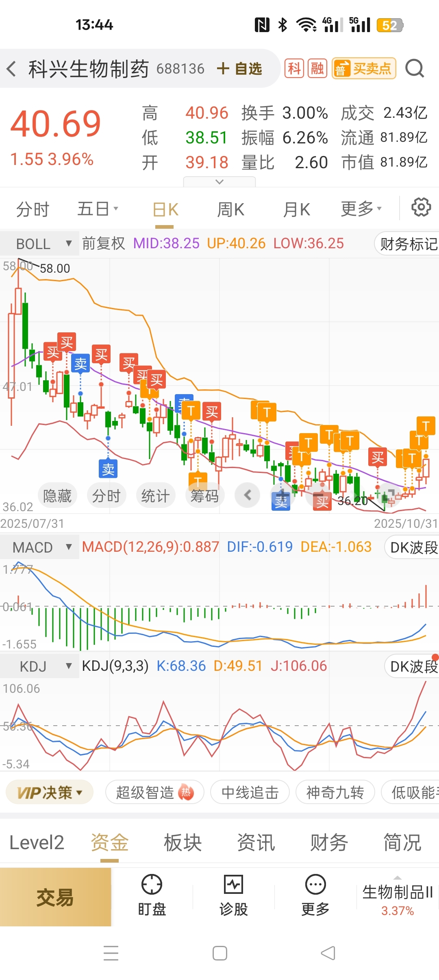The width and height of the screenshot is (439, 980).
Task: Tap the 分时 overlay pill on chart
Action: tap(106, 496)
